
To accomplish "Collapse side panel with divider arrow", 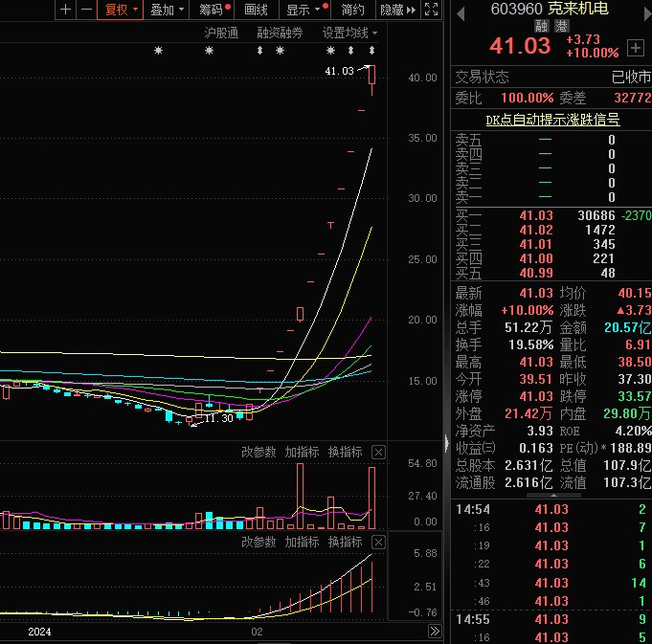I will click(x=446, y=443).
